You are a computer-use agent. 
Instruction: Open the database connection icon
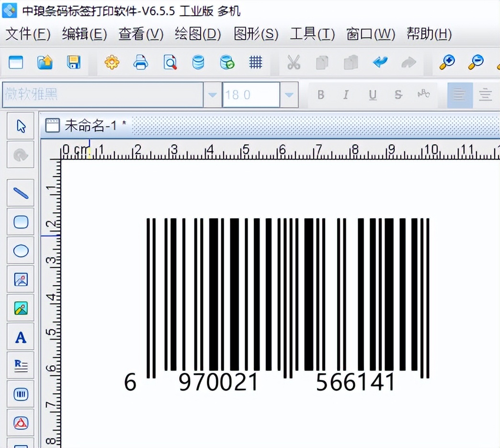click(x=198, y=62)
